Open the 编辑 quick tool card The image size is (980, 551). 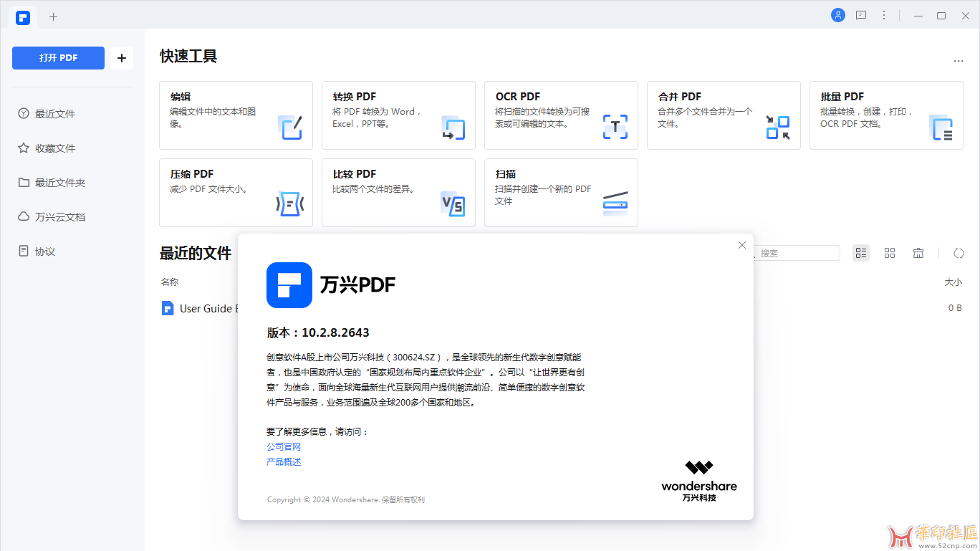tap(236, 115)
